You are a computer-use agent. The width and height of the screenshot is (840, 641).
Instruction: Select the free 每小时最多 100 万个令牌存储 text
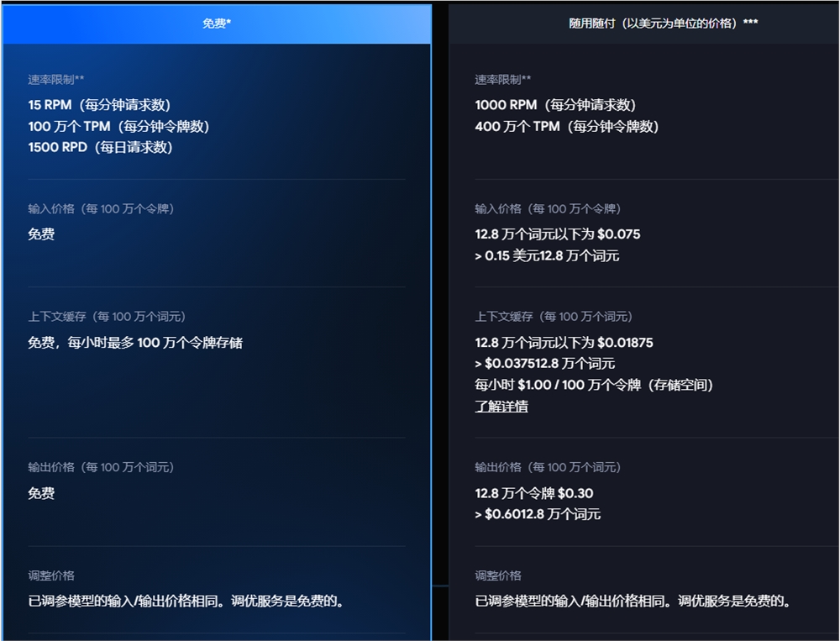point(135,343)
